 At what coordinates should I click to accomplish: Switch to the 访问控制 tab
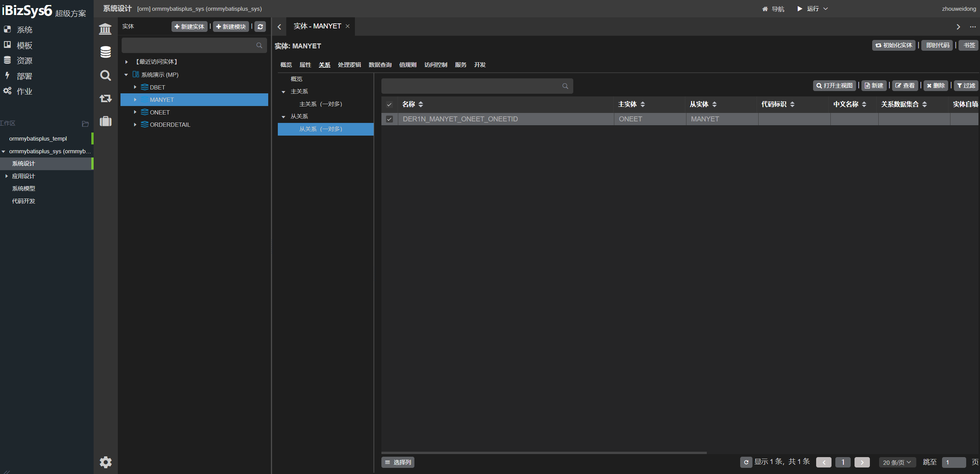pyautogui.click(x=436, y=65)
